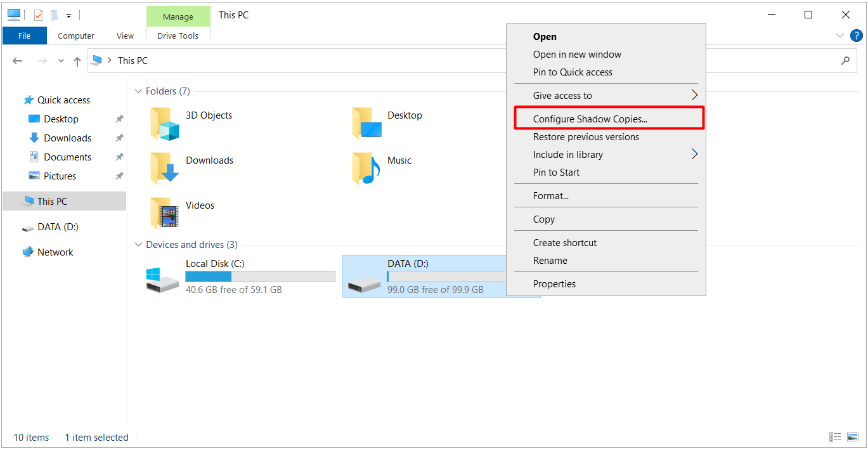The image size is (868, 449).
Task: Click the New folder icon in title bar
Action: coord(55,15)
